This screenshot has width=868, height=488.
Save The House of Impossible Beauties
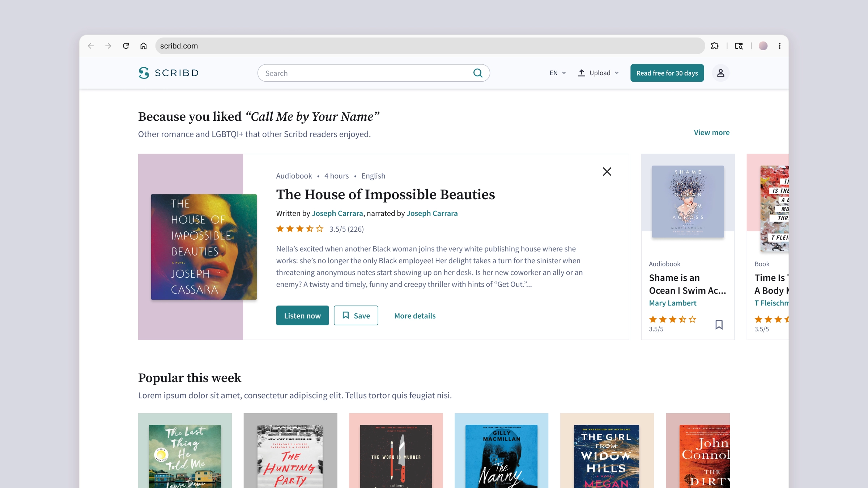356,316
